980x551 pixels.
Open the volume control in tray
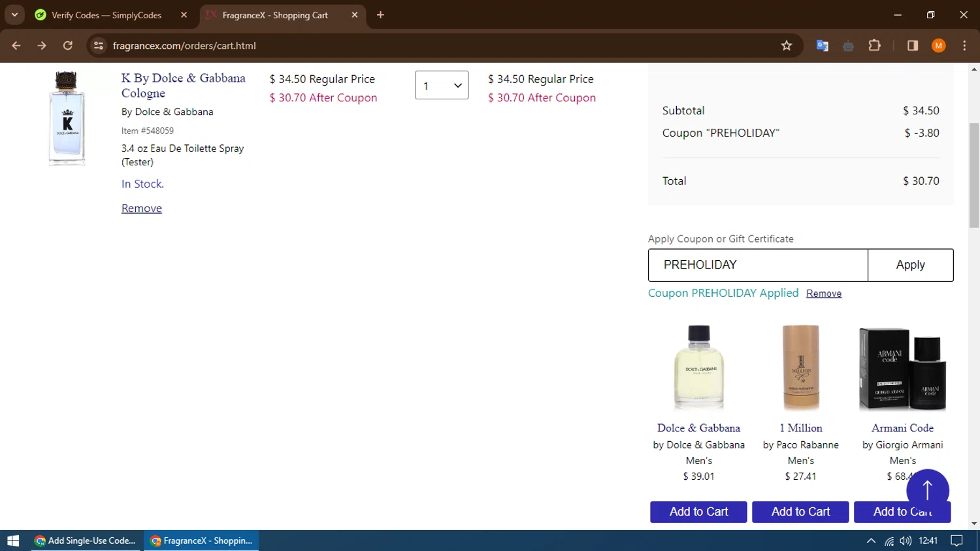[906, 541]
